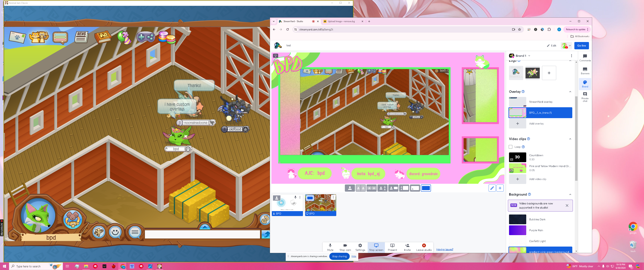Open the pets icon beside the avatar portrait
The height and width of the screenshot is (270, 644).
[72, 219]
